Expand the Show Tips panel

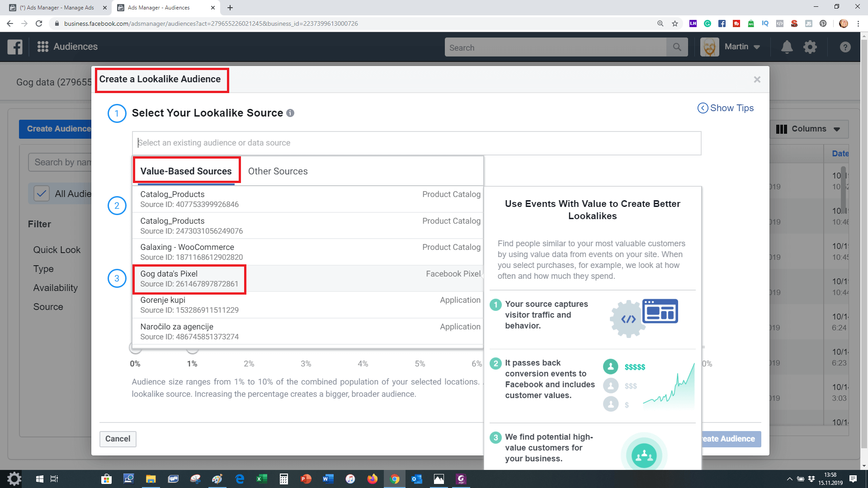pyautogui.click(x=726, y=108)
